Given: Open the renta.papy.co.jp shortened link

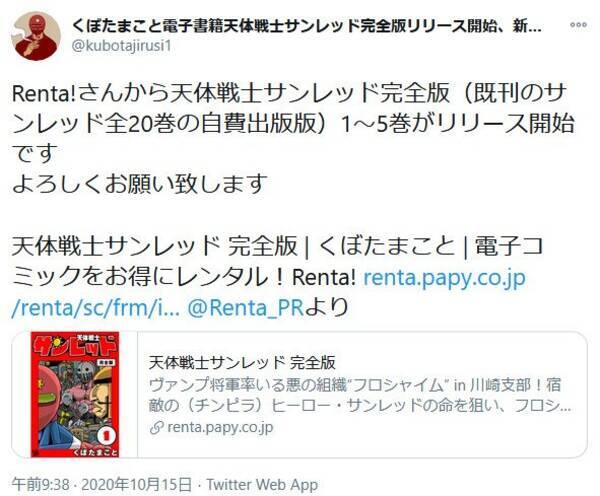Looking at the screenshot, I should pyautogui.click(x=268, y=292).
